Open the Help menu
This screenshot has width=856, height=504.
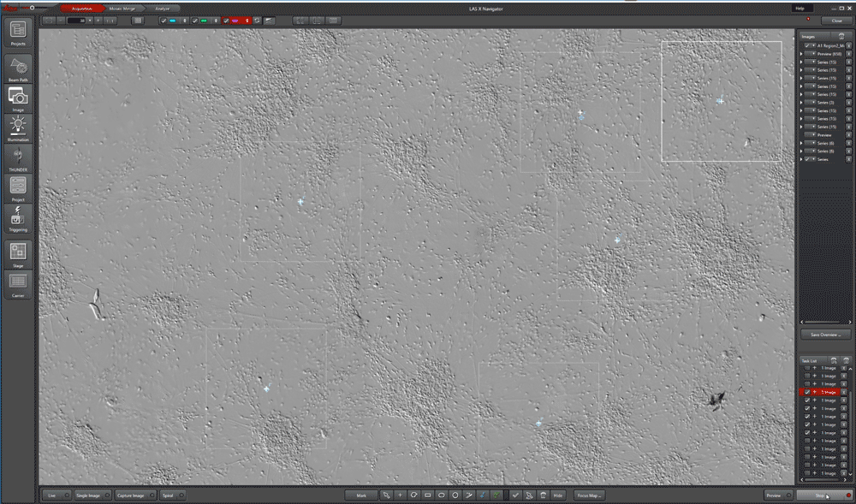[800, 9]
